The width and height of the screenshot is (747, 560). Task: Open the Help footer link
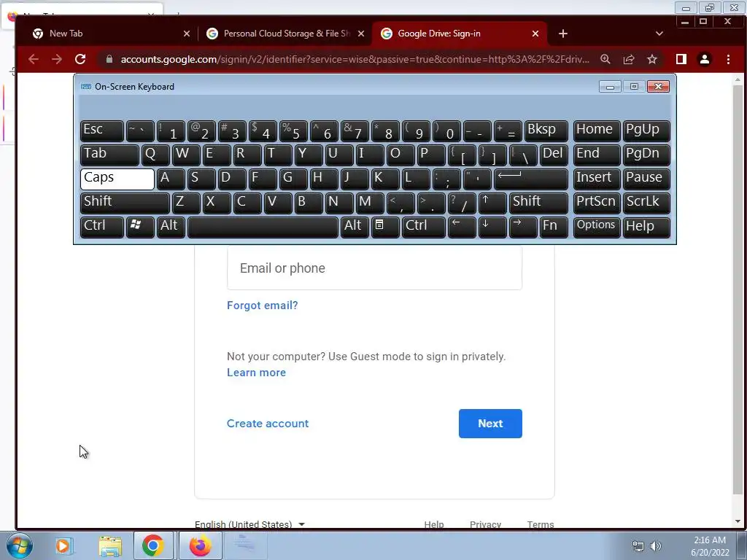pos(433,524)
